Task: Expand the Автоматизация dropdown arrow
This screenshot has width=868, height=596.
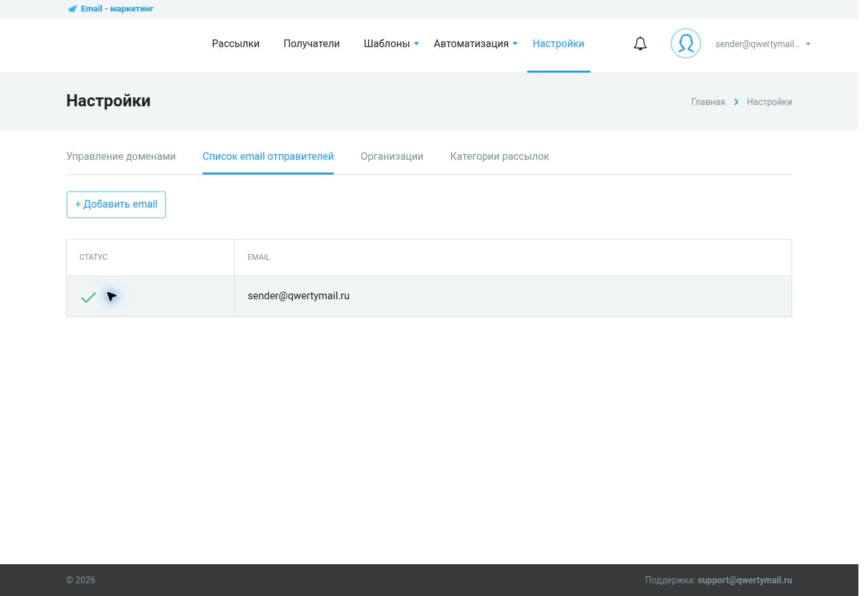Action: click(x=515, y=44)
